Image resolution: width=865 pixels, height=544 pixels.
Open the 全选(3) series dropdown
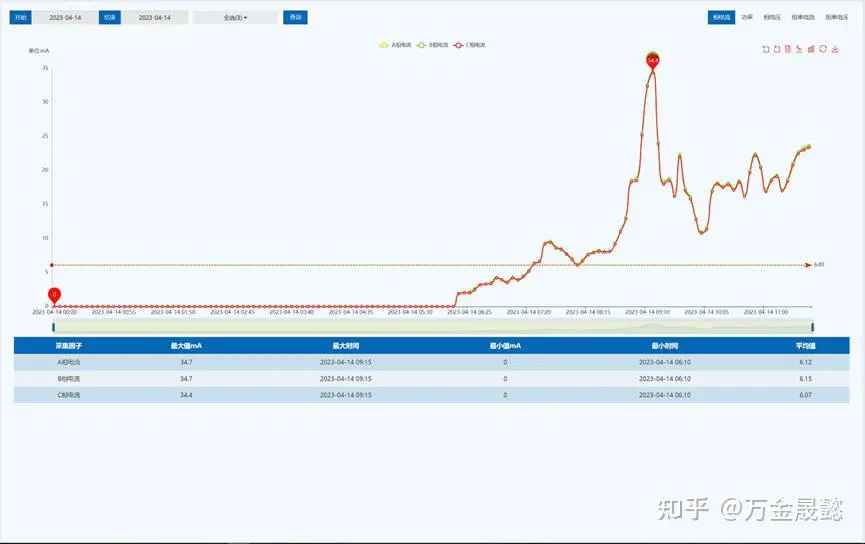coord(235,18)
